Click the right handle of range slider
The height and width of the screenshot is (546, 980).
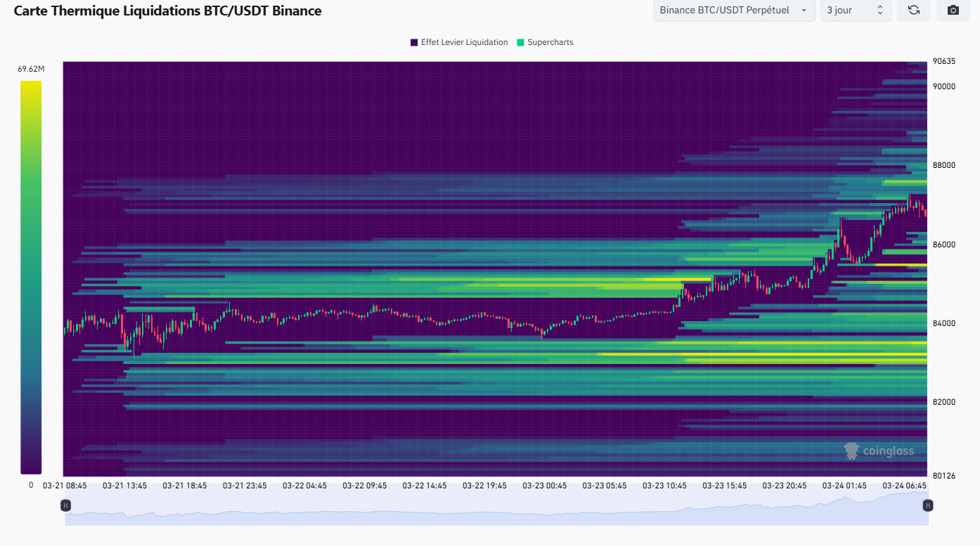(x=928, y=505)
